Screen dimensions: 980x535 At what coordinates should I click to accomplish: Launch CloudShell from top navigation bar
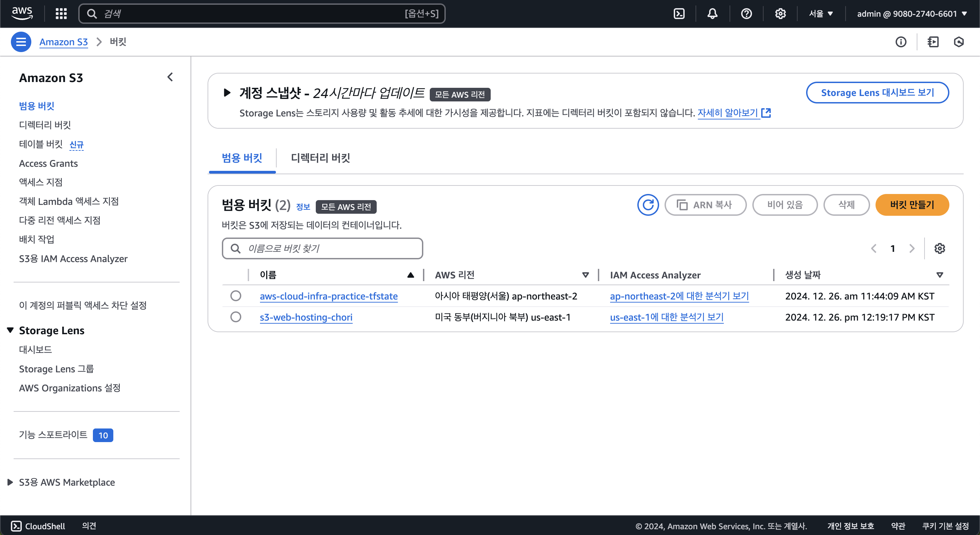[x=679, y=14]
